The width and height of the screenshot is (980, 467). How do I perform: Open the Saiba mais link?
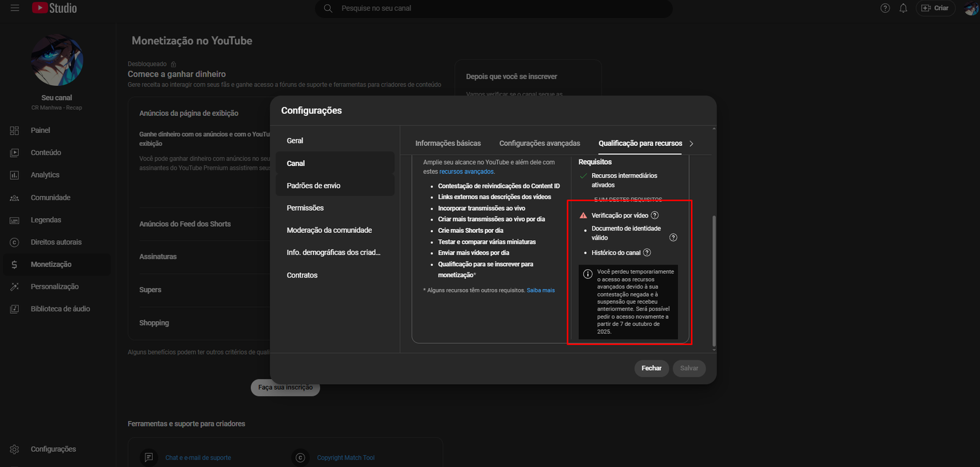pyautogui.click(x=541, y=290)
